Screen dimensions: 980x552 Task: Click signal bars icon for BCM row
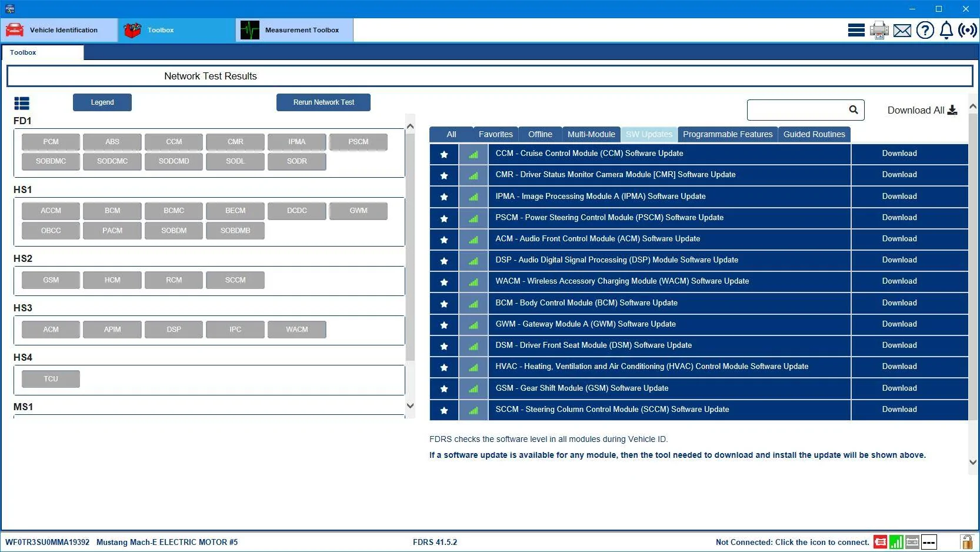pyautogui.click(x=474, y=304)
